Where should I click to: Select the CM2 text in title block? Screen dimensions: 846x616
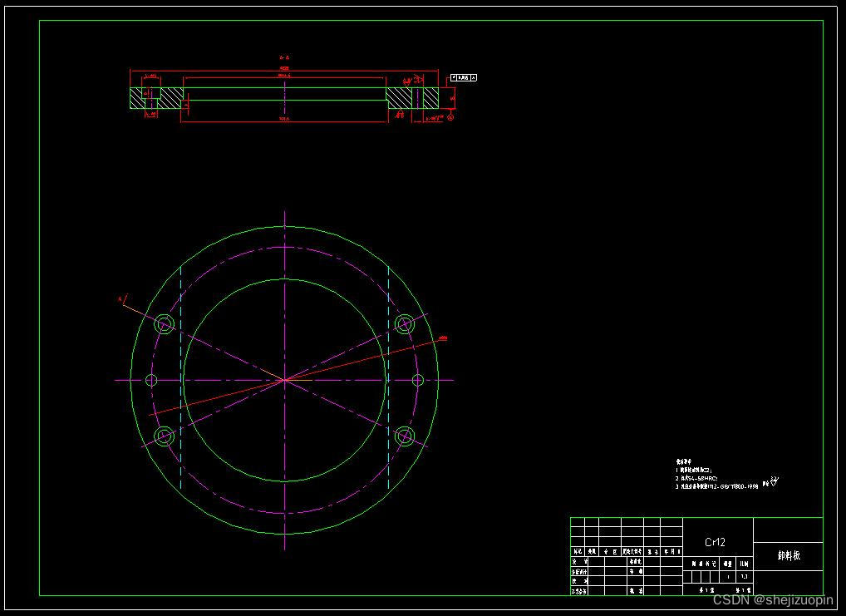point(715,542)
